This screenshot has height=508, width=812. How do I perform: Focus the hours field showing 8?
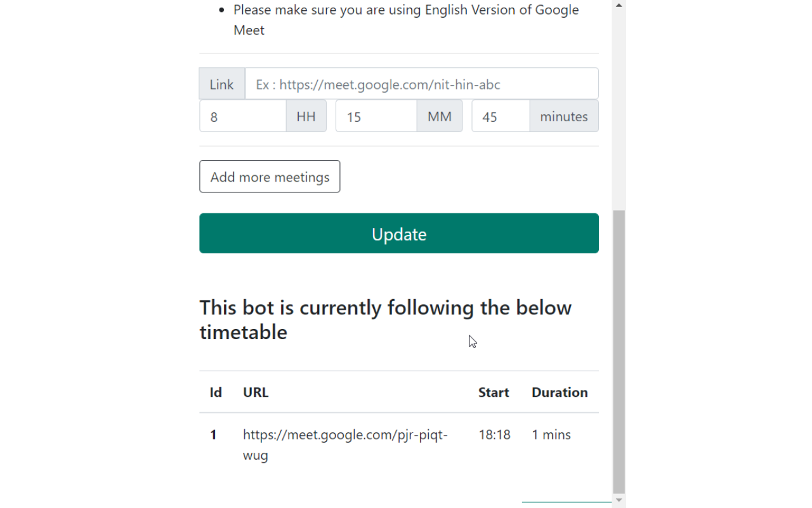243,117
